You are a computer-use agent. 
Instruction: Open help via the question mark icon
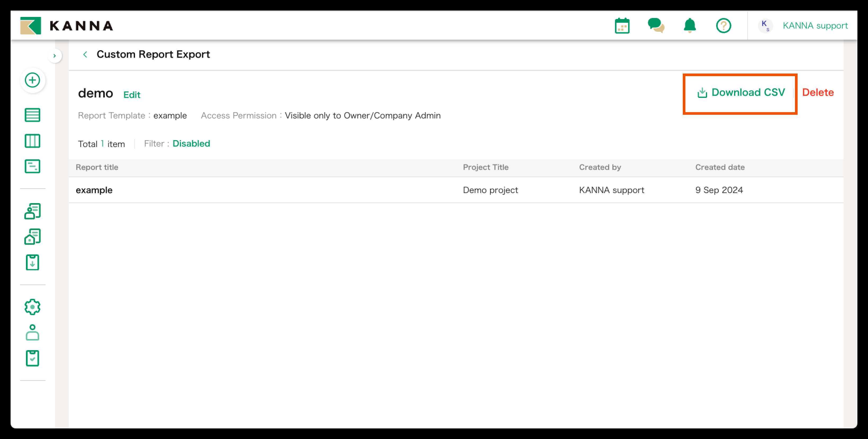[724, 25]
